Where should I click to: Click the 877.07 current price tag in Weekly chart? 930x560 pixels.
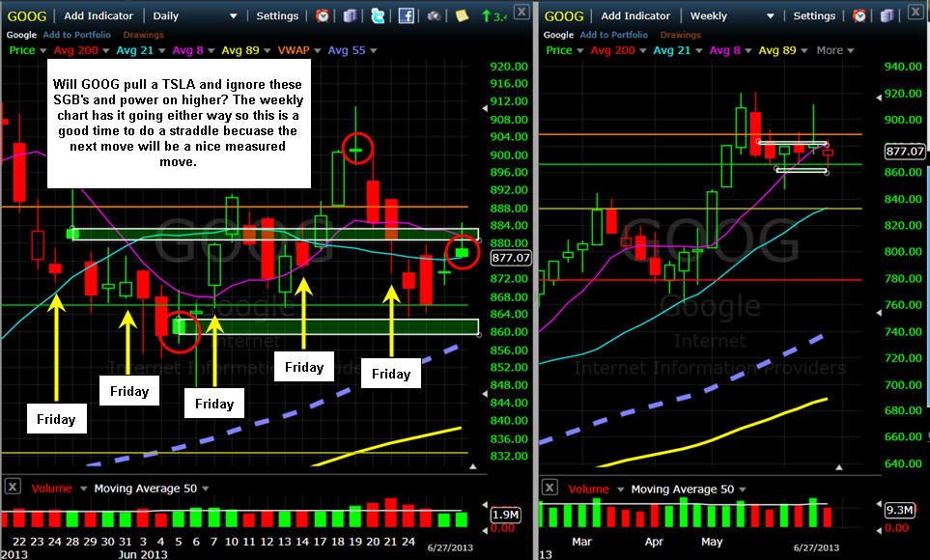tap(905, 152)
